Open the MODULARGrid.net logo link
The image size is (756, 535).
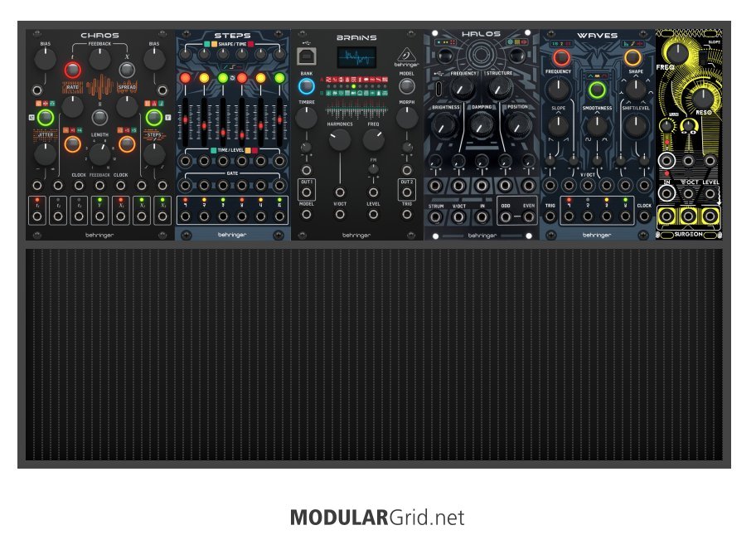click(377, 518)
